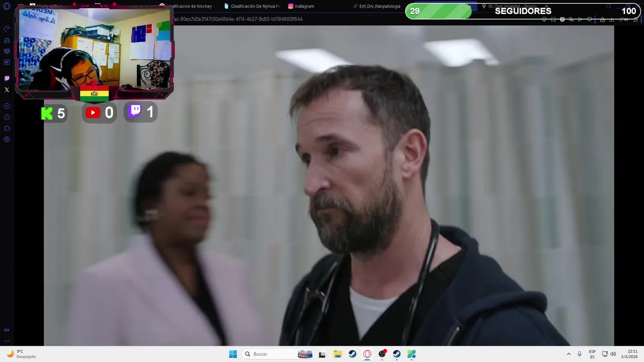Click the translate icon in the address bar

pos(571,19)
